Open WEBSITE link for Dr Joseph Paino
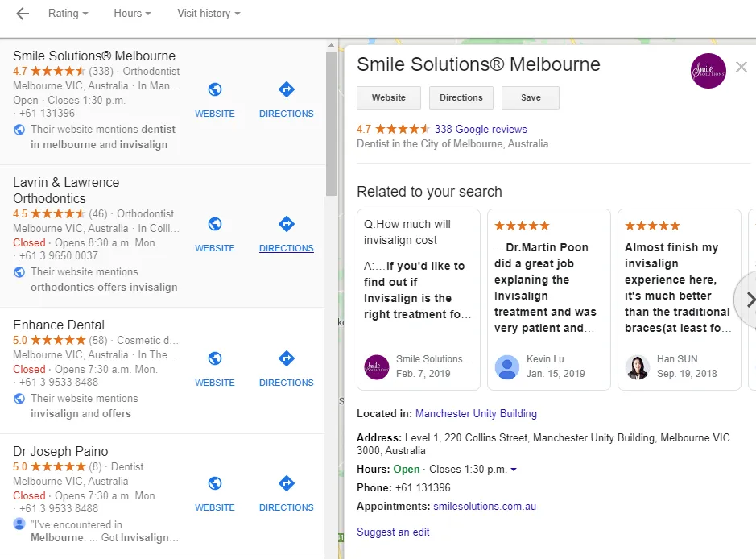This screenshot has height=559, width=756. 215,507
